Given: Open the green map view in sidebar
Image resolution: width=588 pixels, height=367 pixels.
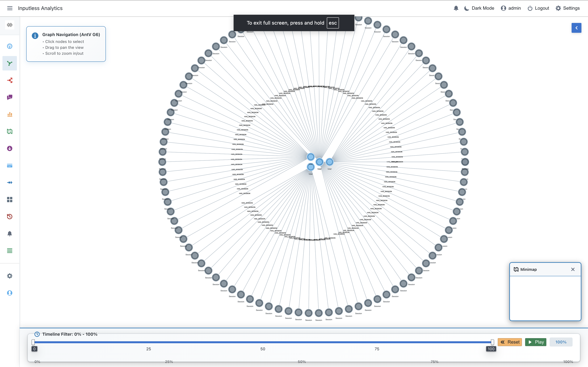Looking at the screenshot, I should click(x=10, y=131).
